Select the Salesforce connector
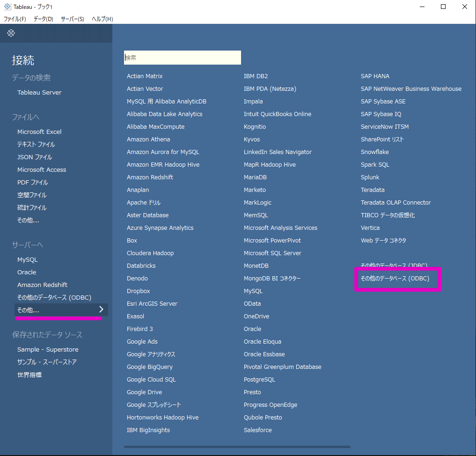Image resolution: width=476 pixels, height=456 pixels. coord(258,430)
